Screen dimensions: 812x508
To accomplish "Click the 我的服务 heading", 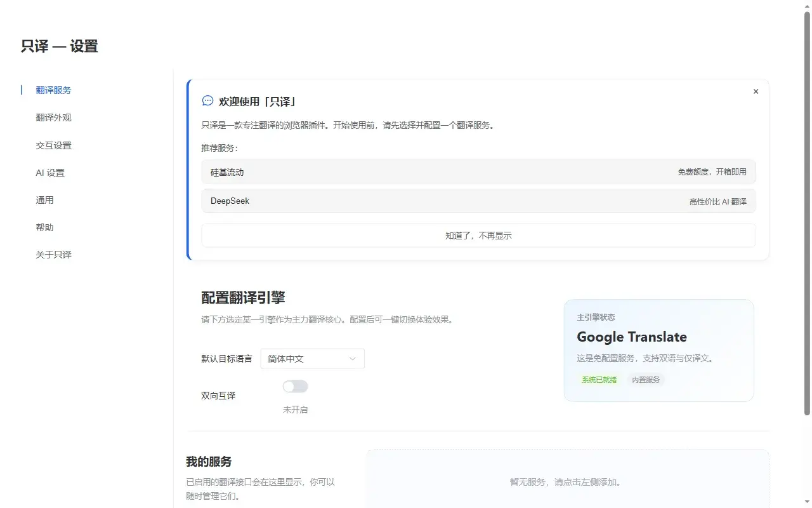I will click(x=209, y=462).
